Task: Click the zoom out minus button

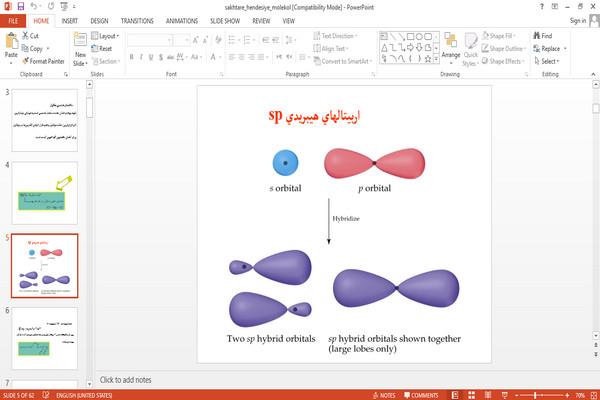Action: point(517,395)
